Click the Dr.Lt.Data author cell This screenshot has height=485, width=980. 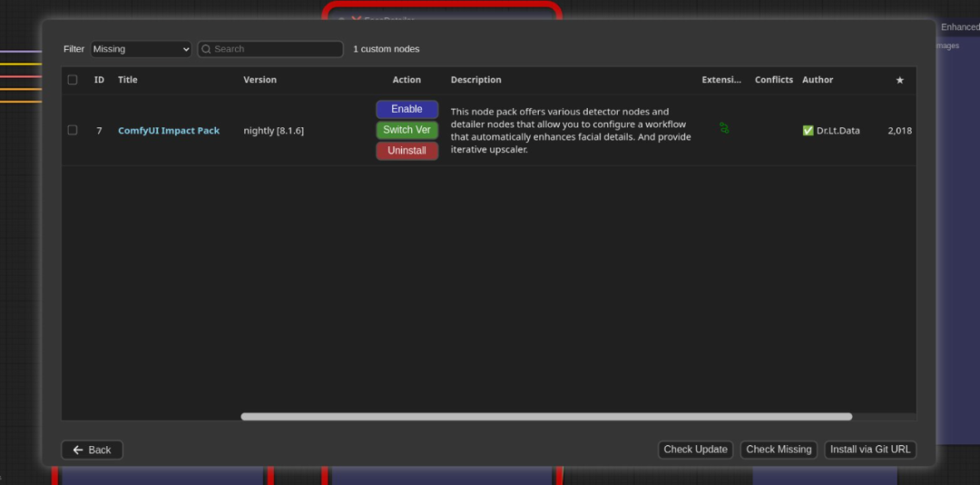coord(831,131)
